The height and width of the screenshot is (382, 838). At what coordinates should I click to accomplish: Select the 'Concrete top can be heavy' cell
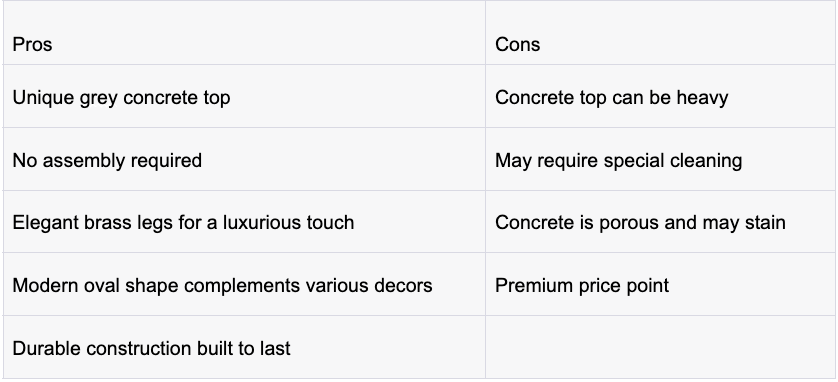[x=660, y=97]
